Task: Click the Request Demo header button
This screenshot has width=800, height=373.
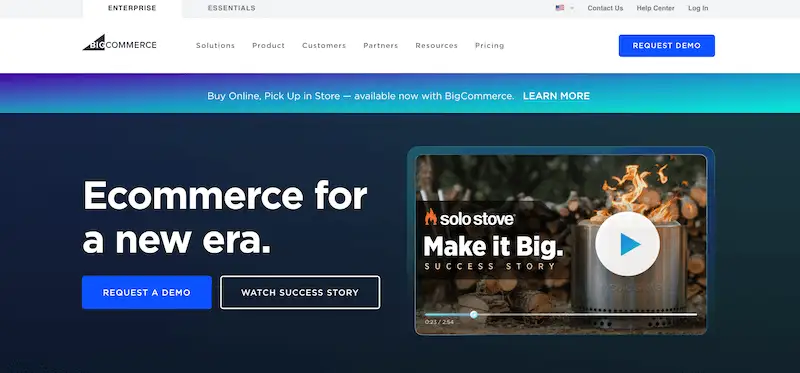Action: click(x=666, y=45)
